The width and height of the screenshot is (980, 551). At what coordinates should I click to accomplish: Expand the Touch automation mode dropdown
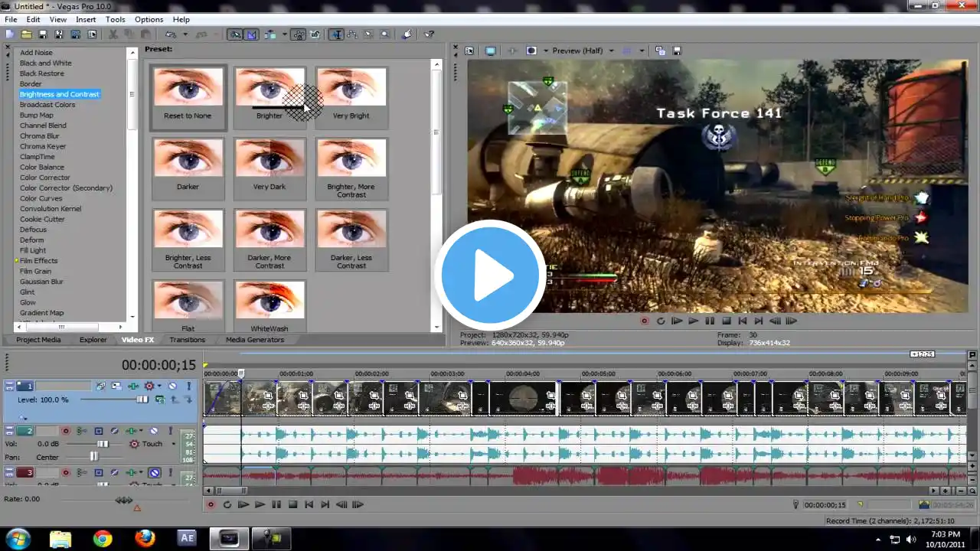coord(173,444)
